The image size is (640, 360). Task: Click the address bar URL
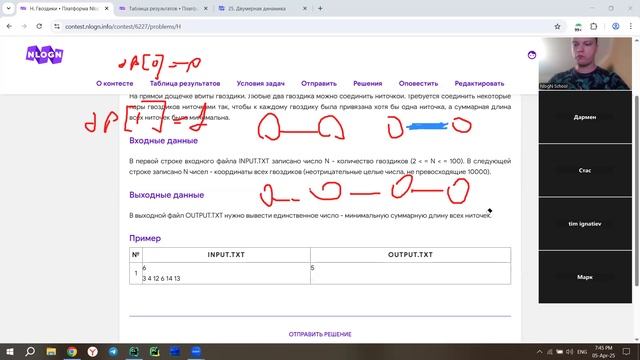[123, 27]
